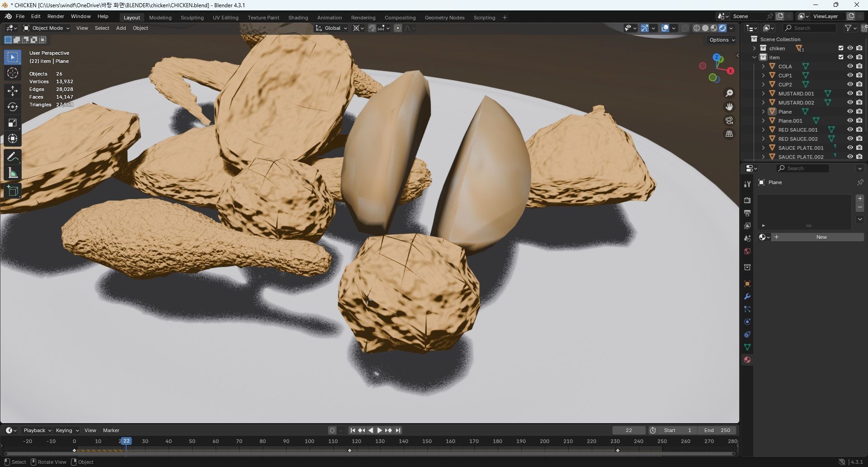
Task: Open the Modifiers properties tab
Action: pos(747,296)
